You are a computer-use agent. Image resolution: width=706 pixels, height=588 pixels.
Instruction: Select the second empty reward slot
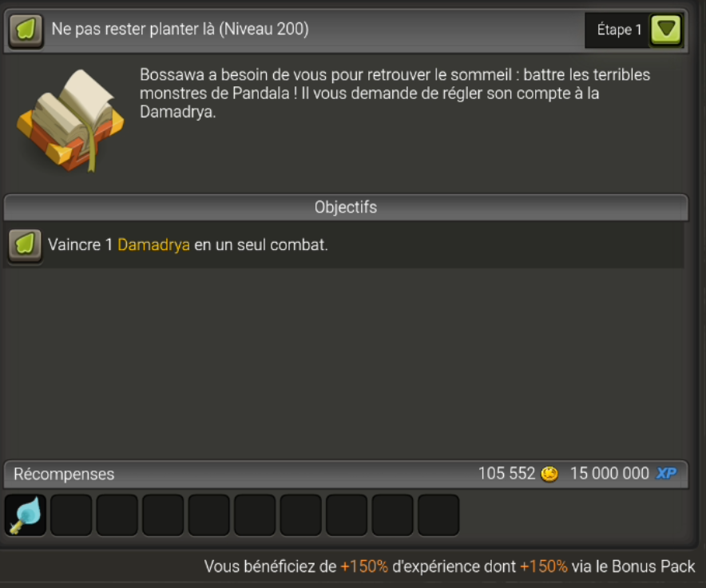coord(117,515)
